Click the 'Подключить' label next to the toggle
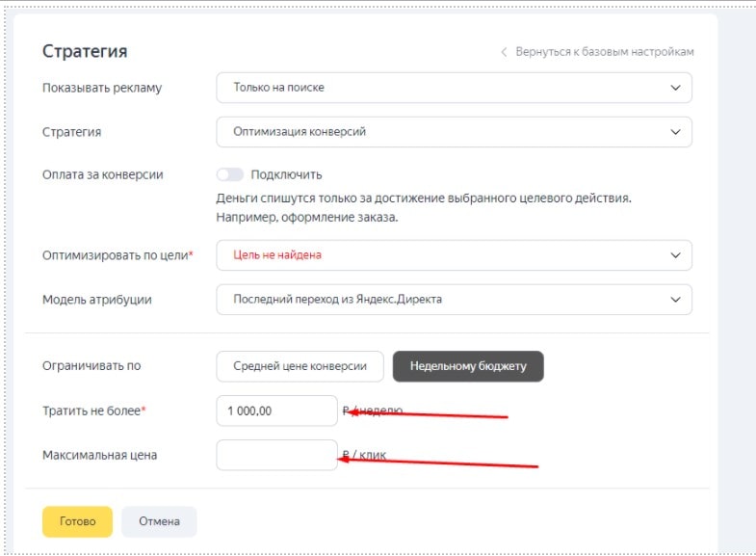The width and height of the screenshot is (756, 556). point(286,174)
